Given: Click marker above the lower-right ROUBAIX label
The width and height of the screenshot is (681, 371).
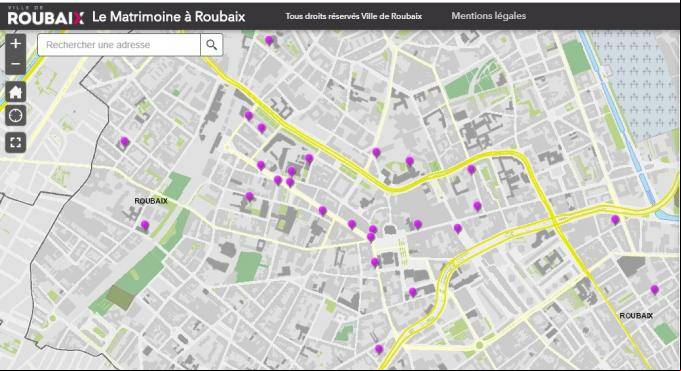Looking at the screenshot, I should tap(655, 290).
